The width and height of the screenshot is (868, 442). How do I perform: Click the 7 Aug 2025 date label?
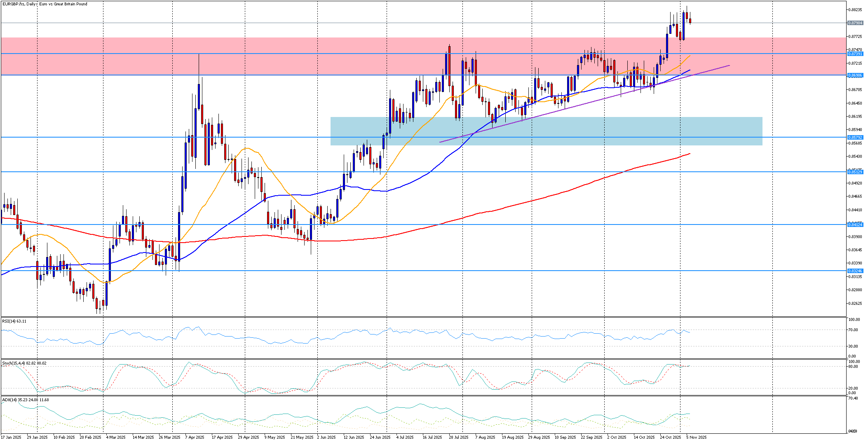485,437
